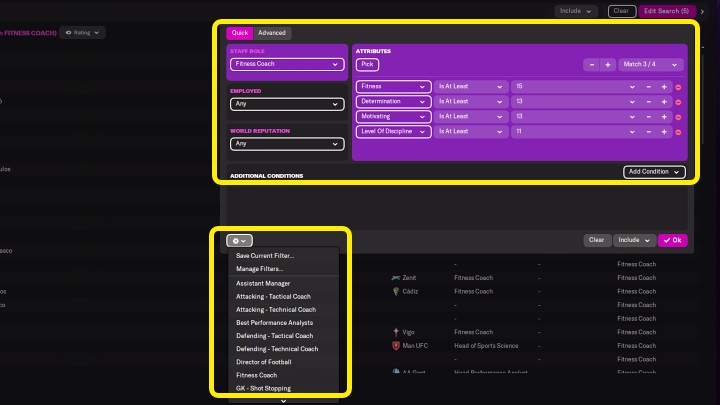The image size is (720, 405).
Task: Click minus next to Match 3 / 4
Action: pyautogui.click(x=592, y=64)
